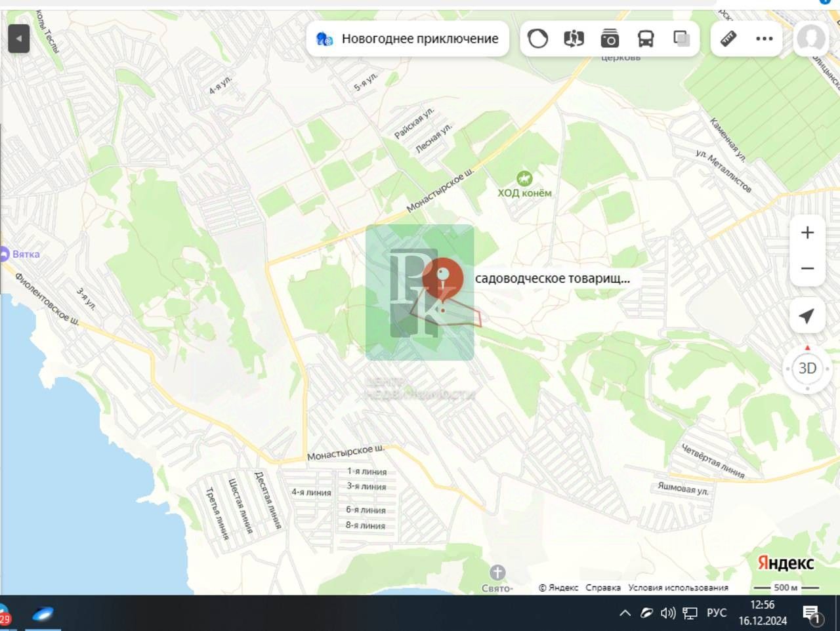Toggle the 3D tilt view
The height and width of the screenshot is (631, 840).
807,369
